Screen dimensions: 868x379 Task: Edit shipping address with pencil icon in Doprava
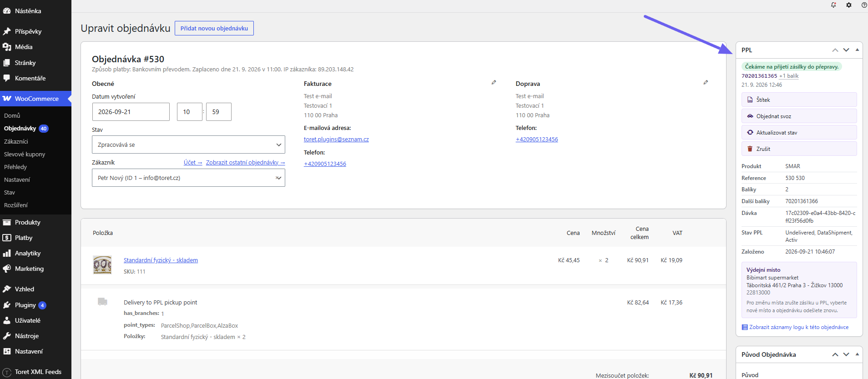[x=706, y=82]
